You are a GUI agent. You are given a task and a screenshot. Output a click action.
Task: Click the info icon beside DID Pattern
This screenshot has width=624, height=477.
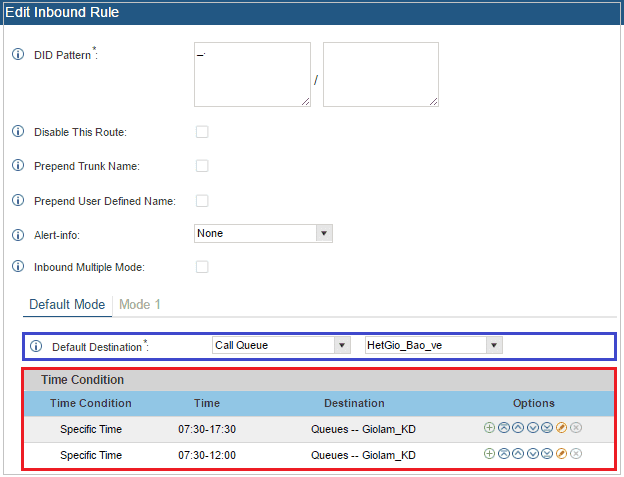click(17, 54)
